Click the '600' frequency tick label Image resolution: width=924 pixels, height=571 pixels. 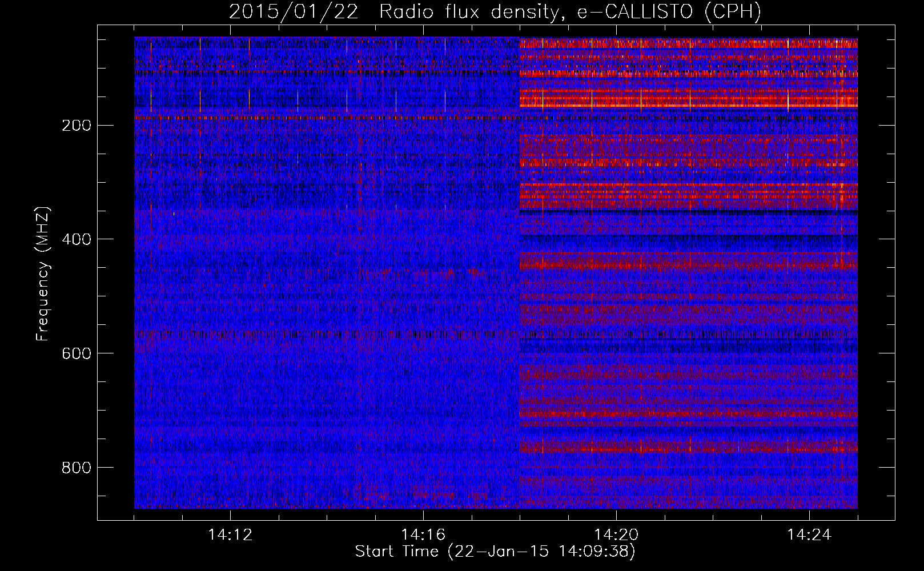pyautogui.click(x=76, y=354)
